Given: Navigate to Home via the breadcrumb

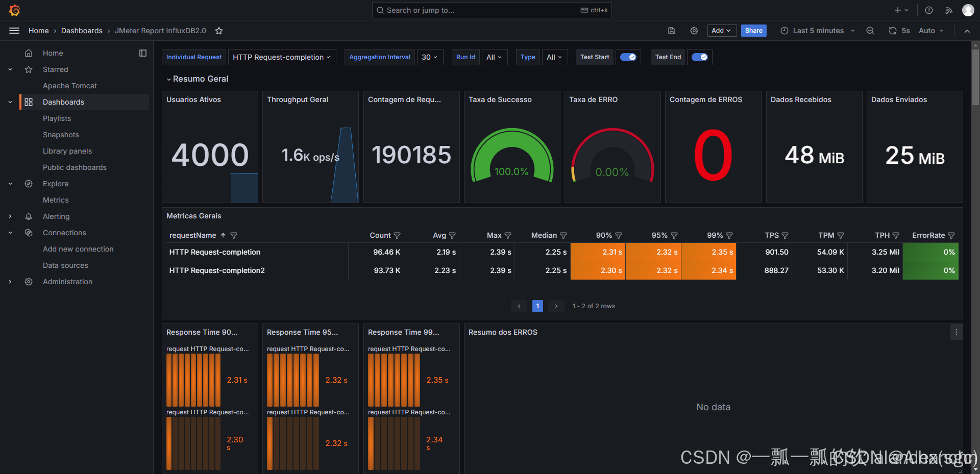Looking at the screenshot, I should [x=38, y=31].
